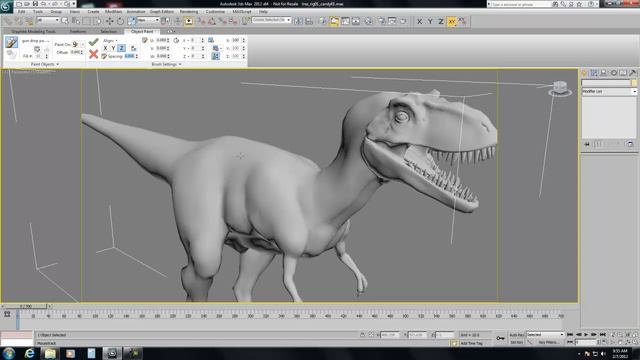The width and height of the screenshot is (640, 360).
Task: Toggle the XY plane constraint button
Action: click(x=451, y=21)
